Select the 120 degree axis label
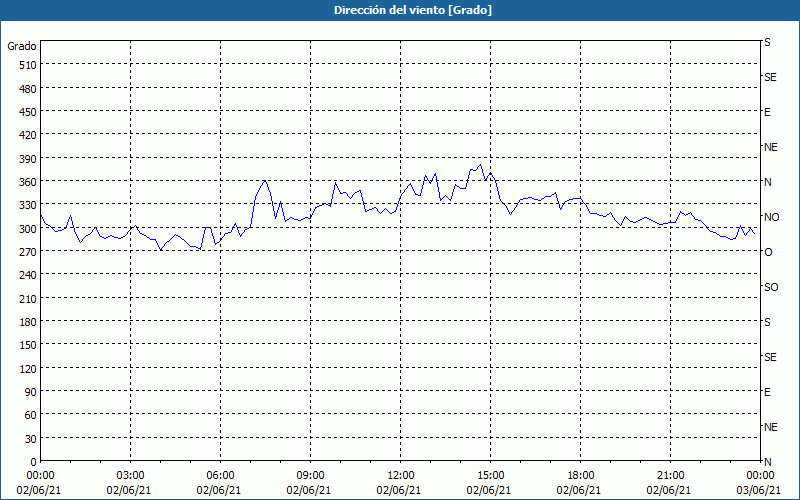Viewport: 800px width, 500px height. tap(29, 369)
